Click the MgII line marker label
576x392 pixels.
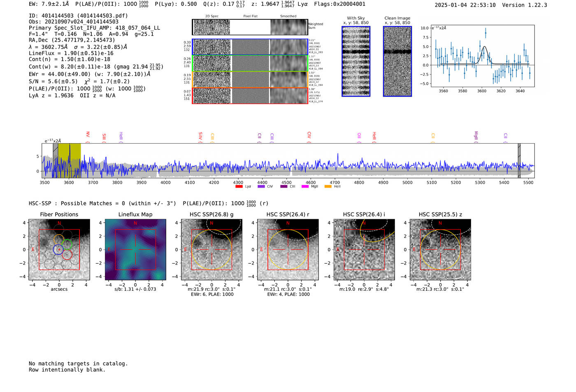[x=476, y=137]
